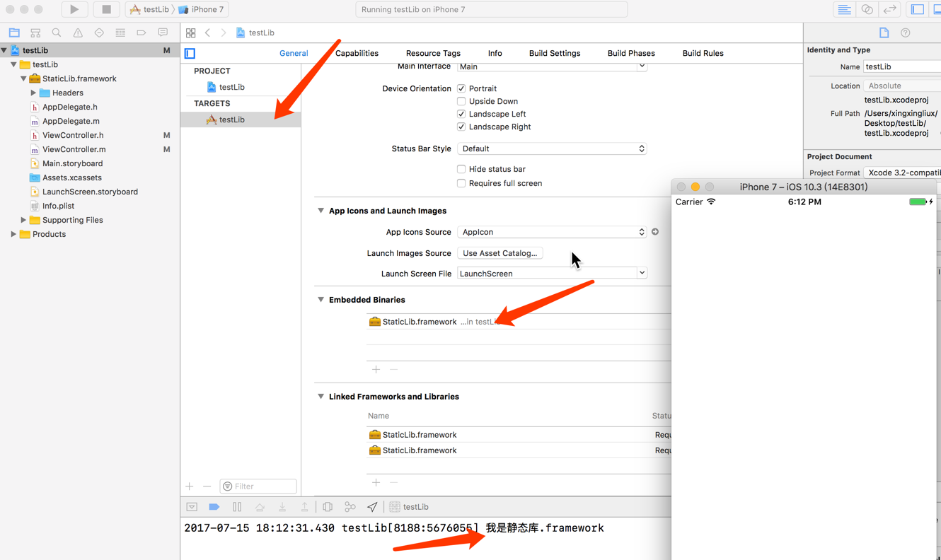This screenshot has width=941, height=560.
Task: Show the Quick Help inspector icon
Action: pos(906,33)
